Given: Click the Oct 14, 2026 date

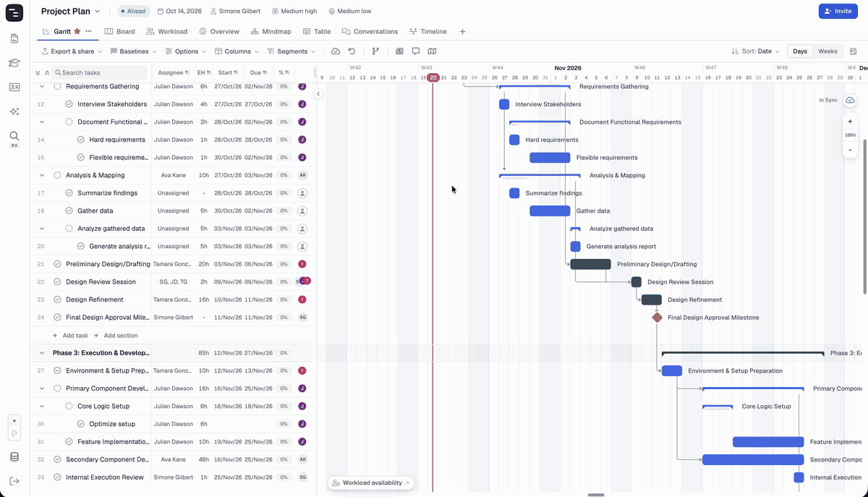Looking at the screenshot, I should [x=179, y=12].
